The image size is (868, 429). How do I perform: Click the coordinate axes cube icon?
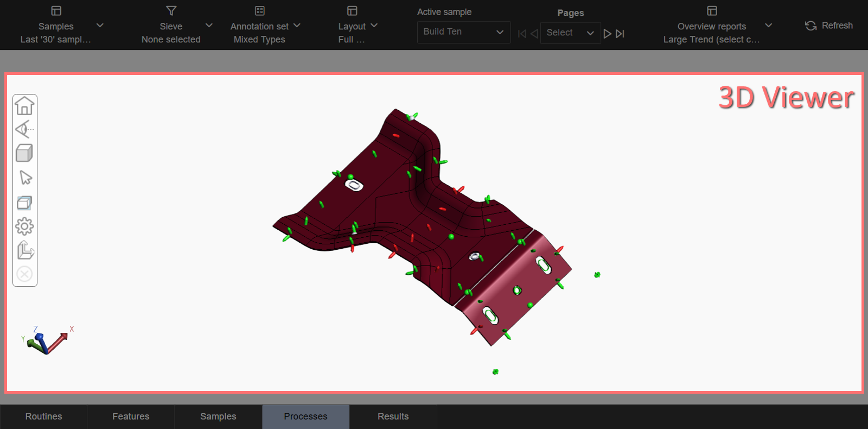coord(25,250)
